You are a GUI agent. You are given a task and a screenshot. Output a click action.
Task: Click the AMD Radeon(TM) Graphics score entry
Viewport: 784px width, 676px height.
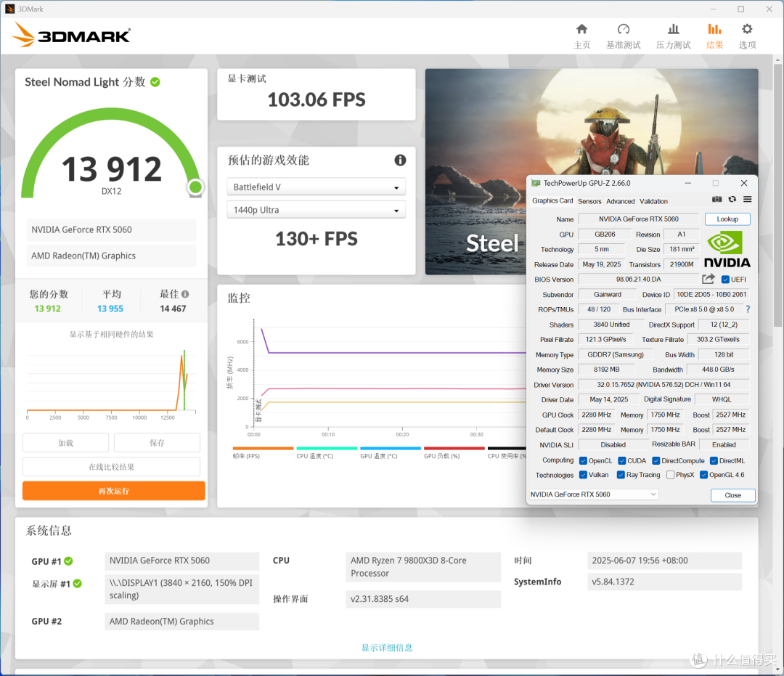(111, 256)
